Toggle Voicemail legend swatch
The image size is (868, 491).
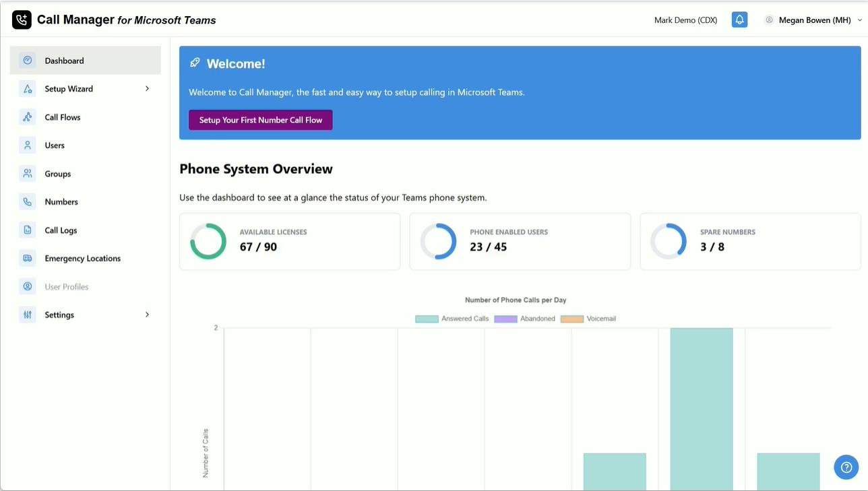click(x=571, y=319)
